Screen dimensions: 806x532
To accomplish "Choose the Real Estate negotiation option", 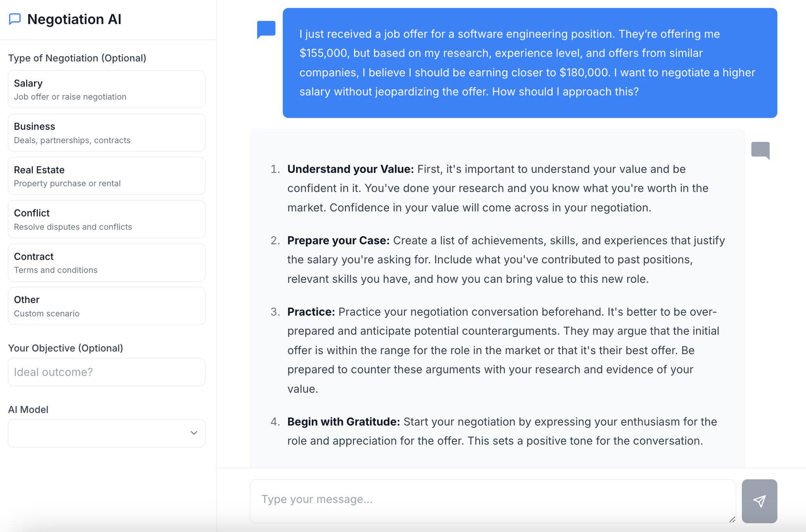I will click(107, 176).
